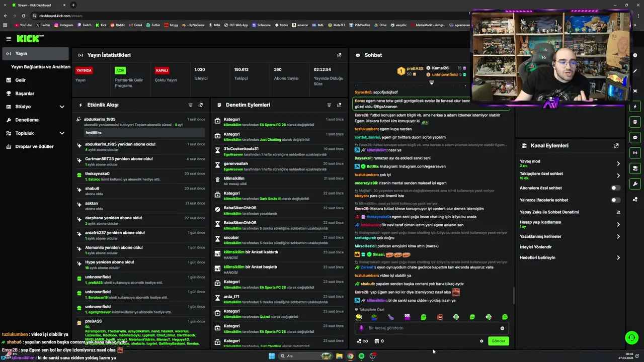Open the shop icon showing 0
This screenshot has height=362, width=644.
(379, 341)
